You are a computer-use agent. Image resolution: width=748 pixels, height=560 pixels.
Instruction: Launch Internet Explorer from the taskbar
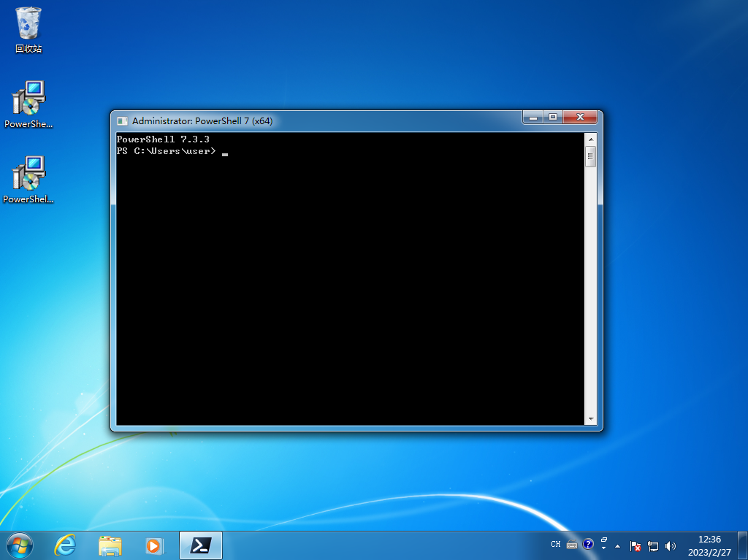[x=65, y=545]
